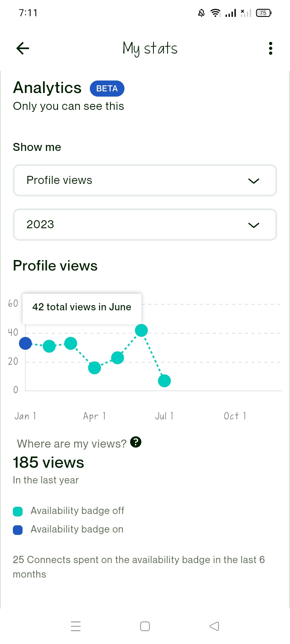The width and height of the screenshot is (290, 644).
Task: Tap the Android back triangle icon
Action: point(214,626)
